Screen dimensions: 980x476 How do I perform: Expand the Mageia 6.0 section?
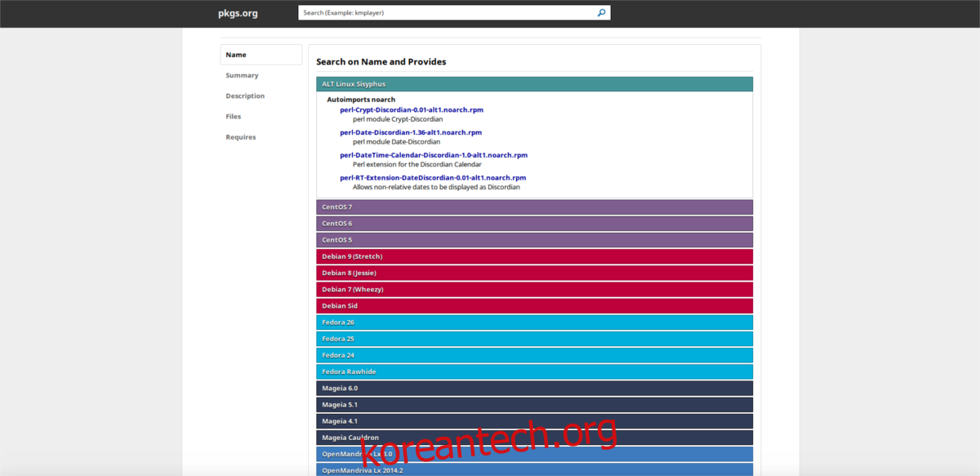(534, 389)
